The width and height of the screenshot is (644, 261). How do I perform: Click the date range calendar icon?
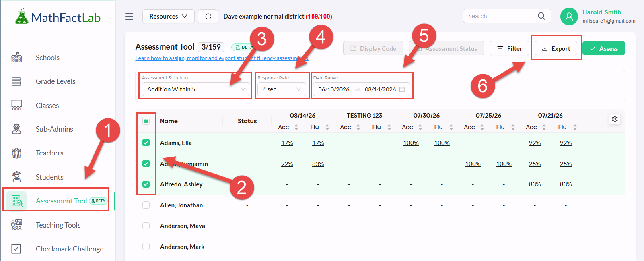pos(402,89)
